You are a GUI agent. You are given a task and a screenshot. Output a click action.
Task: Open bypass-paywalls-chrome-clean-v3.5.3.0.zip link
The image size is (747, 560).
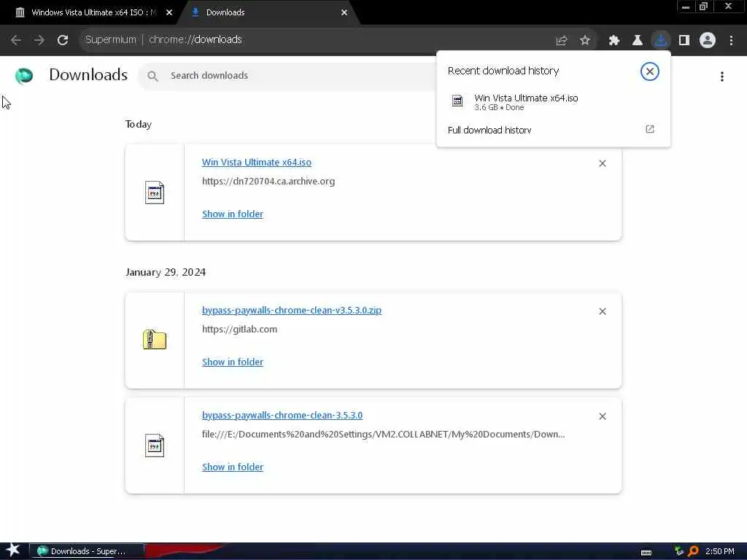pyautogui.click(x=292, y=310)
